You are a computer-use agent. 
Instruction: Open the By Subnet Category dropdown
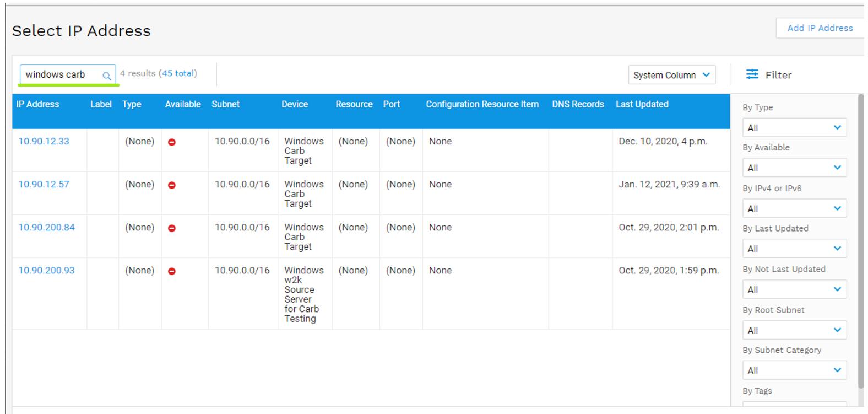(794, 371)
